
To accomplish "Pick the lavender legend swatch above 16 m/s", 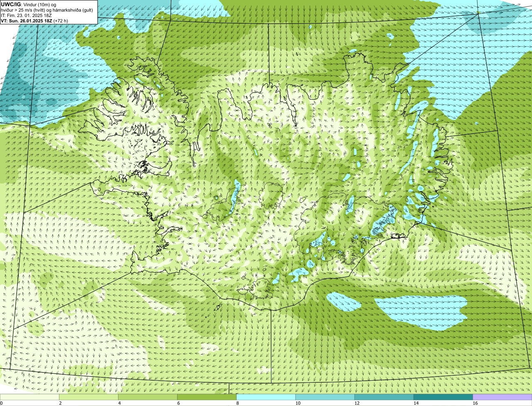I will coord(502,397).
